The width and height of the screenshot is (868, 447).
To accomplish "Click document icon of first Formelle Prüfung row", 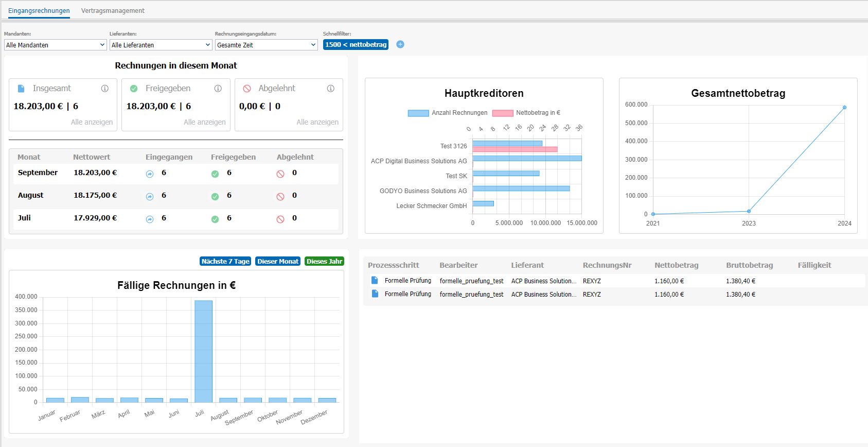I will (375, 280).
